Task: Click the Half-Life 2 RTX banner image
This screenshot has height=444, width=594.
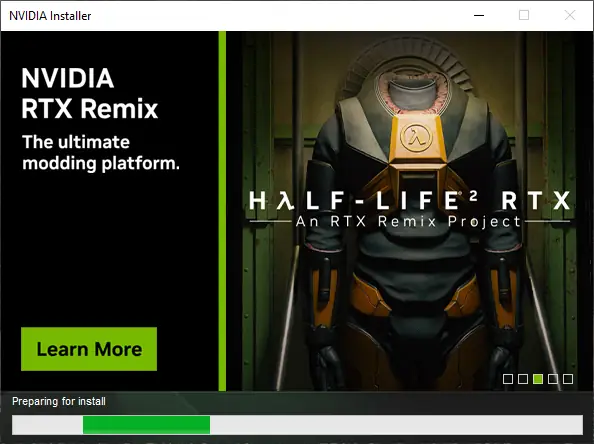Action: coord(410,211)
